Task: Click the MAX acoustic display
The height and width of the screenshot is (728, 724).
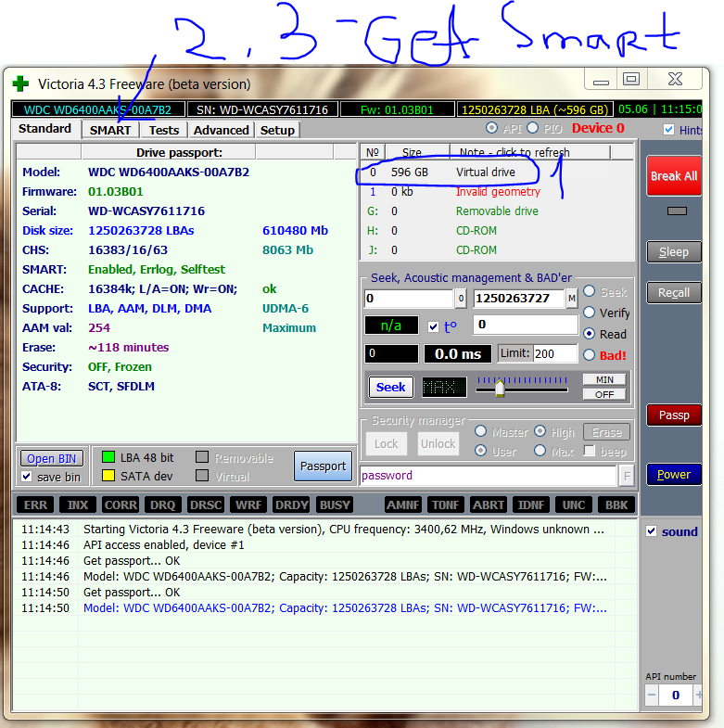Action: click(x=444, y=387)
